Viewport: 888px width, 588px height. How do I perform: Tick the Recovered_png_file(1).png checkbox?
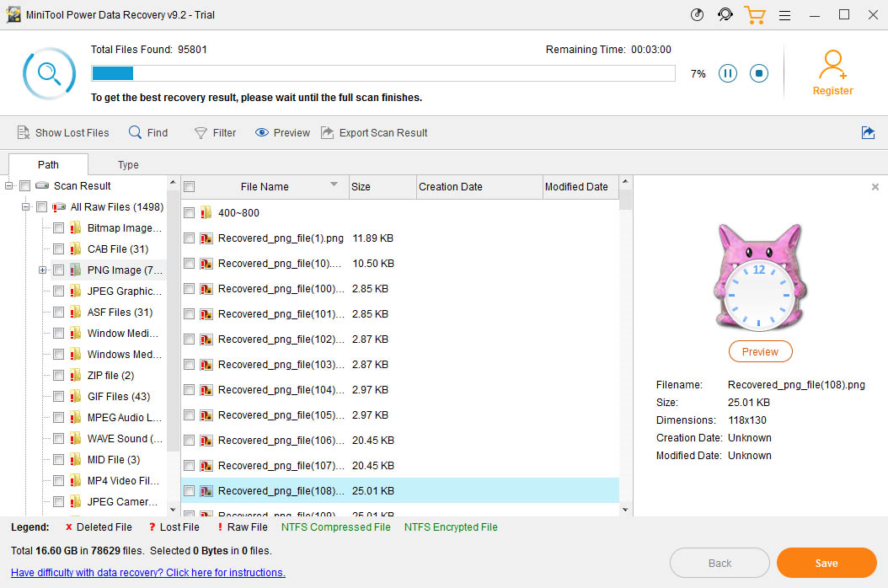pos(190,238)
